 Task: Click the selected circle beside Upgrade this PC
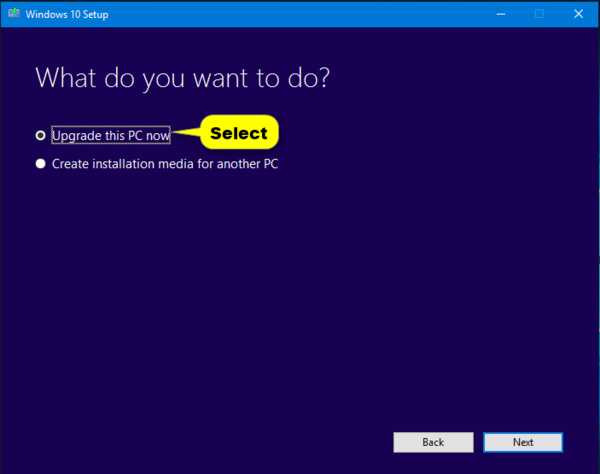[x=41, y=135]
